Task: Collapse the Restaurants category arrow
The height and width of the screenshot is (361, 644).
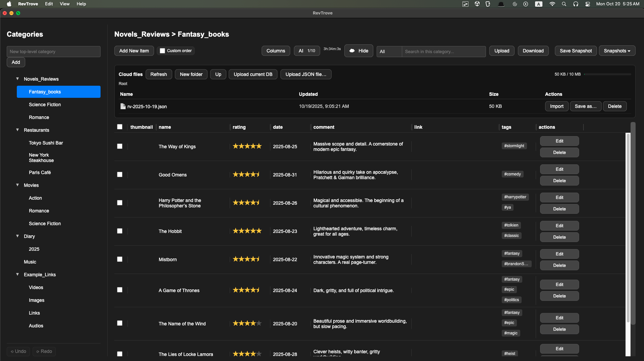Action: coord(17,130)
